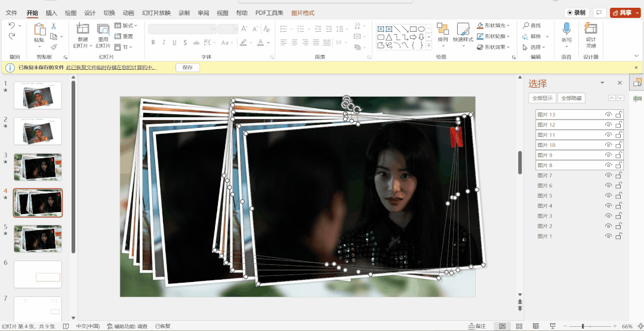Screen dimensions: 644x331
Task: Open the 文件 menu tab
Action: (x=11, y=13)
